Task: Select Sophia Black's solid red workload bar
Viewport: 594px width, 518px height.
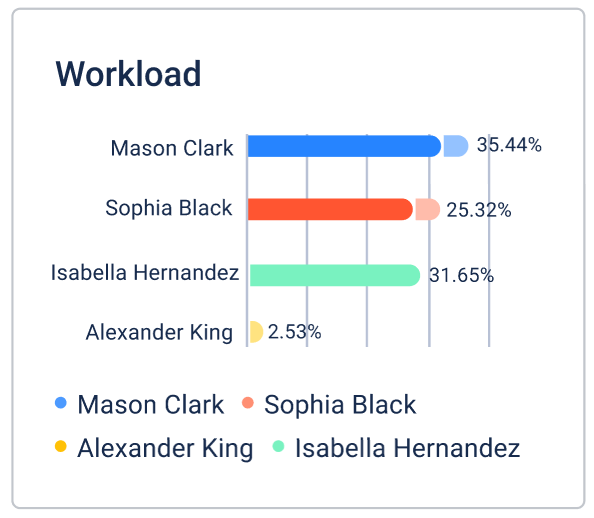Action: pyautogui.click(x=330, y=209)
